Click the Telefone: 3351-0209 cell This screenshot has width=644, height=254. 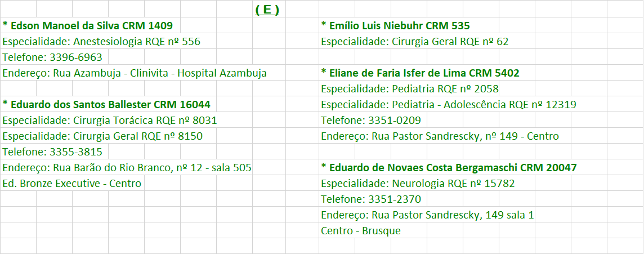point(371,121)
